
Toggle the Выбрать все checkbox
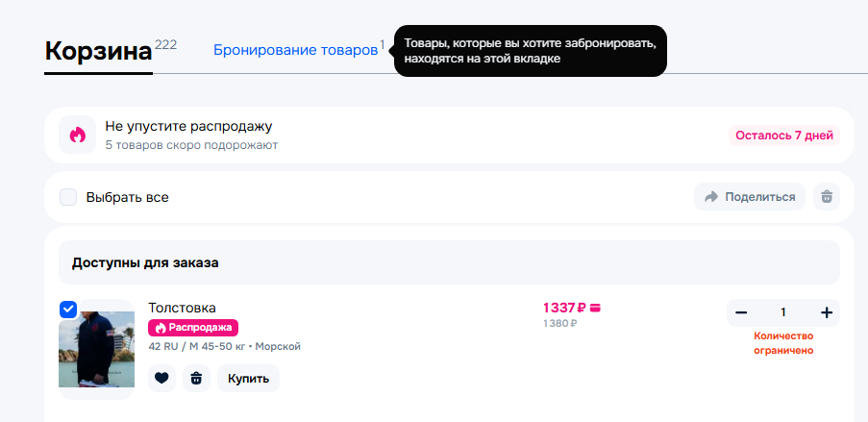point(68,197)
